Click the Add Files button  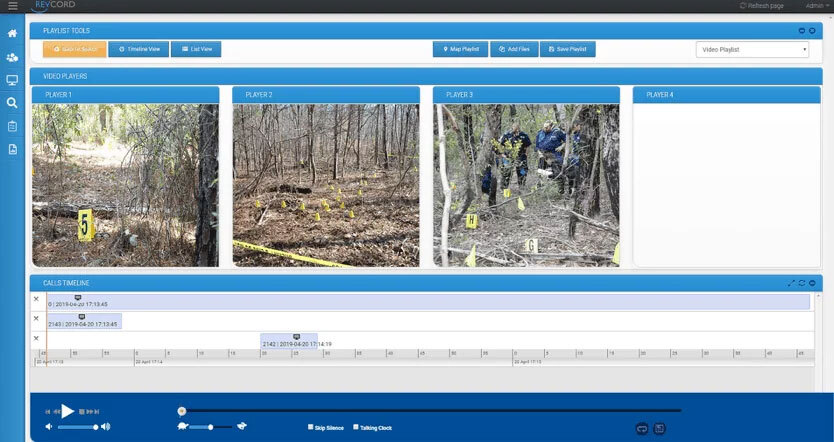point(512,49)
